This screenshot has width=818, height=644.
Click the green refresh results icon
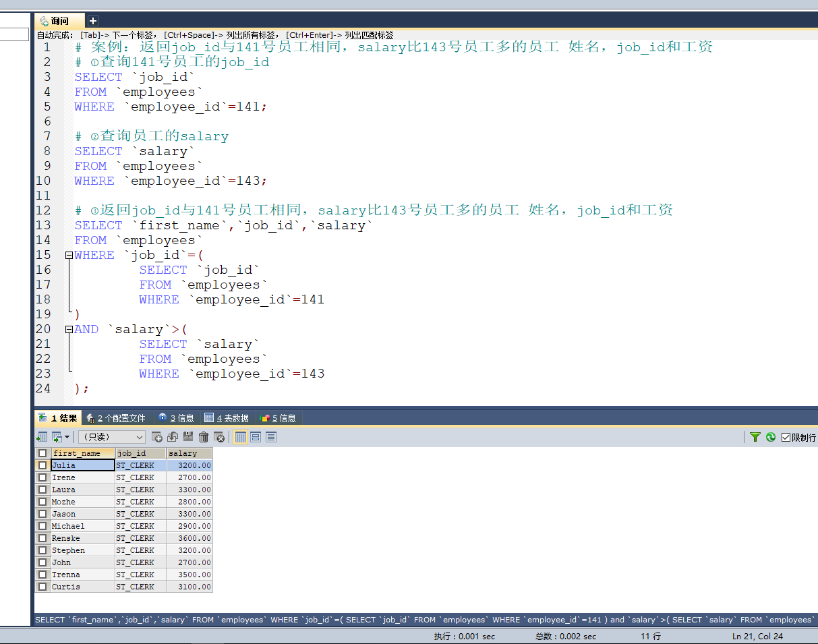pyautogui.click(x=771, y=437)
